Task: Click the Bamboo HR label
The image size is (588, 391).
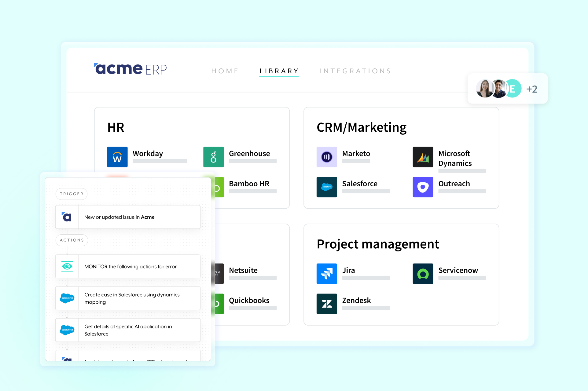Action: (x=249, y=184)
